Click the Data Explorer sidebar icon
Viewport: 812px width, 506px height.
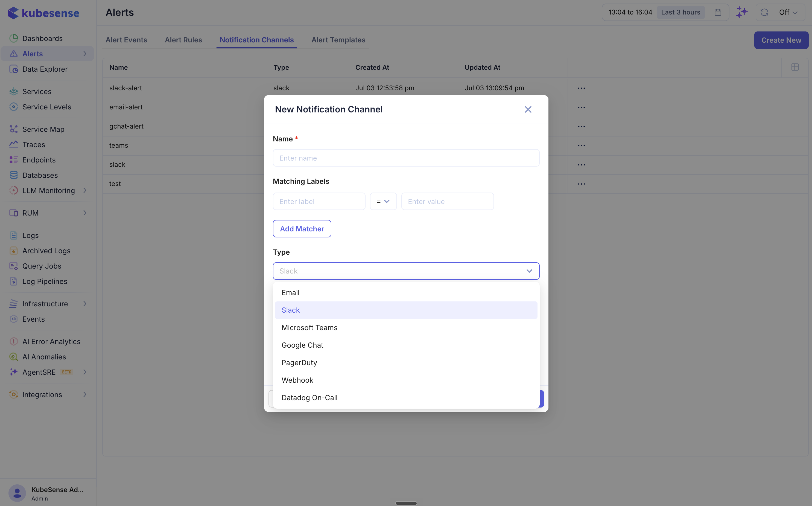(14, 69)
